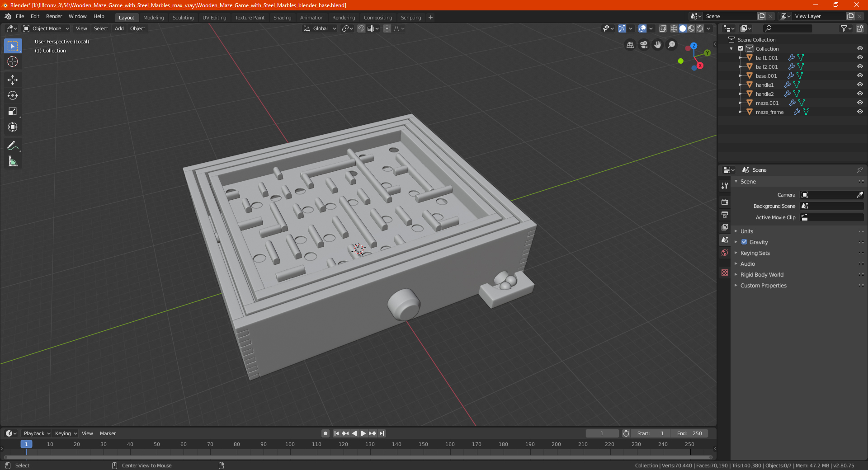868x470 pixels.
Task: Toggle viewport overlays
Action: click(x=642, y=28)
